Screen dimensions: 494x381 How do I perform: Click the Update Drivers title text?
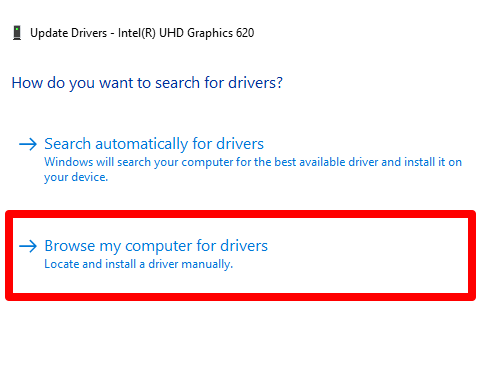point(69,33)
